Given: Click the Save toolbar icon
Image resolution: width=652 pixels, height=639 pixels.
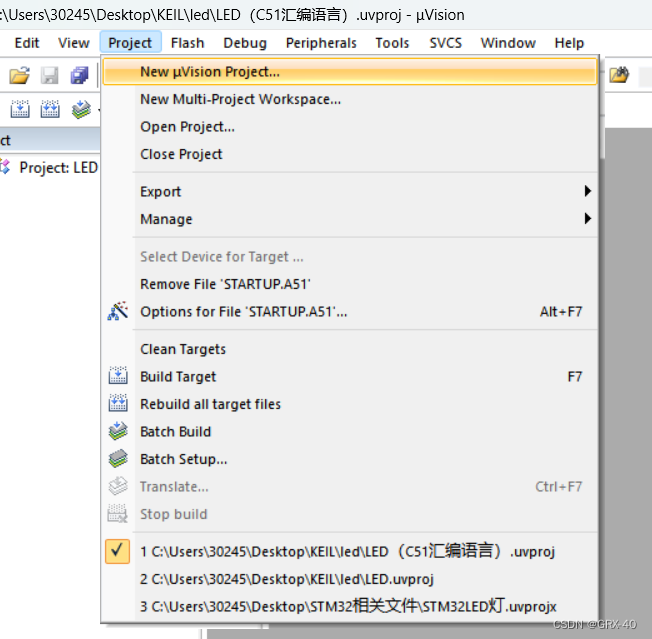Looking at the screenshot, I should (x=49, y=75).
